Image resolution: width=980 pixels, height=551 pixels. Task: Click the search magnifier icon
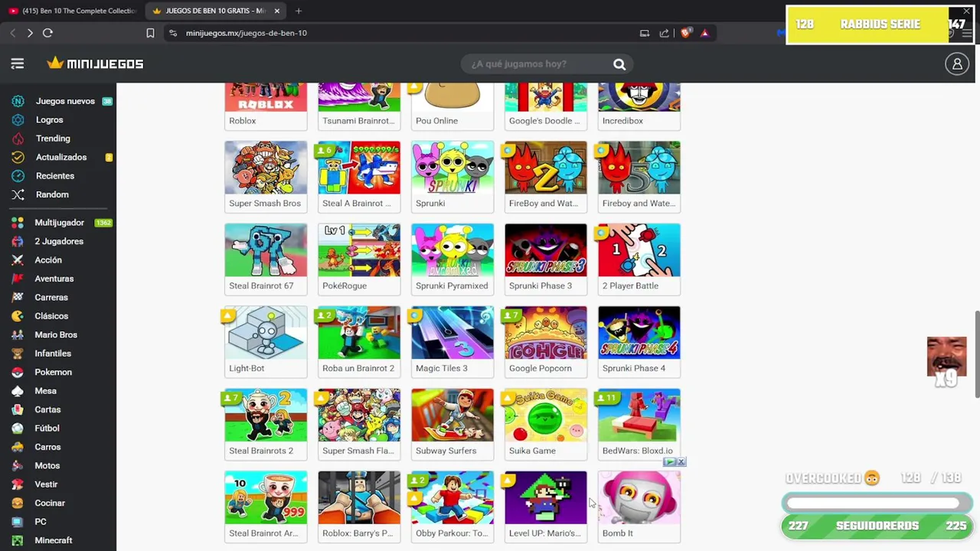tap(619, 64)
